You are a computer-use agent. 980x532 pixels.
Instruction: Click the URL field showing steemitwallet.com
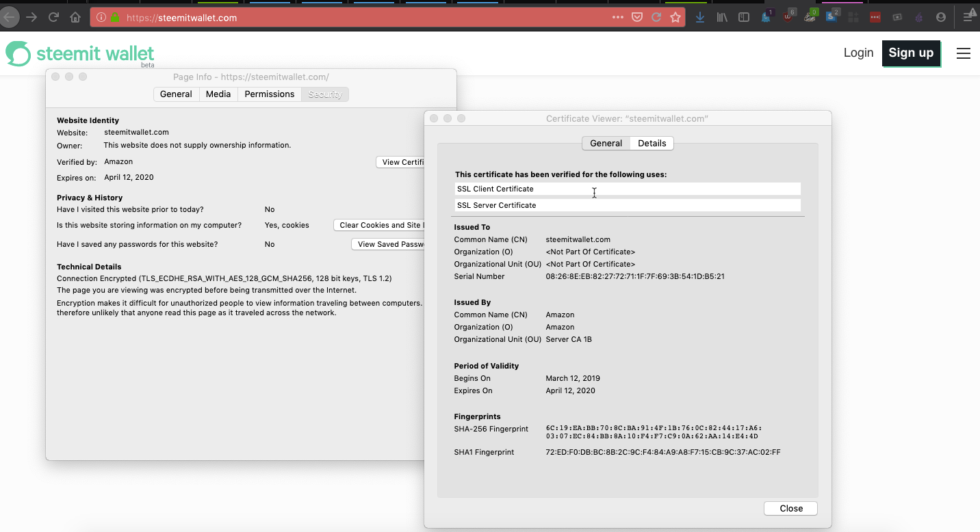(x=363, y=18)
